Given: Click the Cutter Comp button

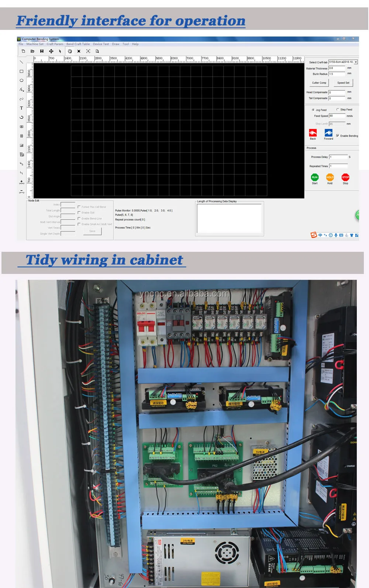Looking at the screenshot, I should [x=319, y=83].
